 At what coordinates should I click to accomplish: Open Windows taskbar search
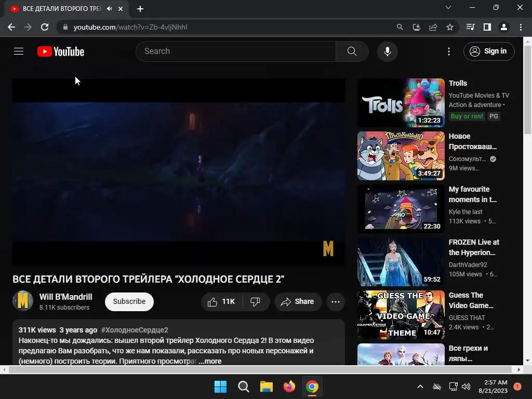point(244,387)
